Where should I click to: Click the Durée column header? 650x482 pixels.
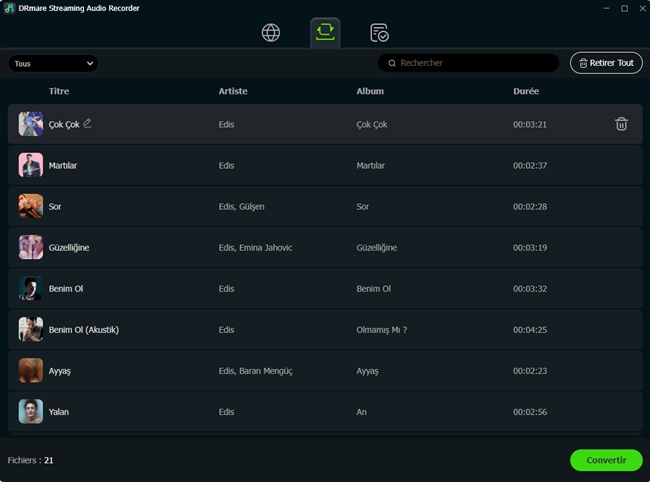[526, 91]
